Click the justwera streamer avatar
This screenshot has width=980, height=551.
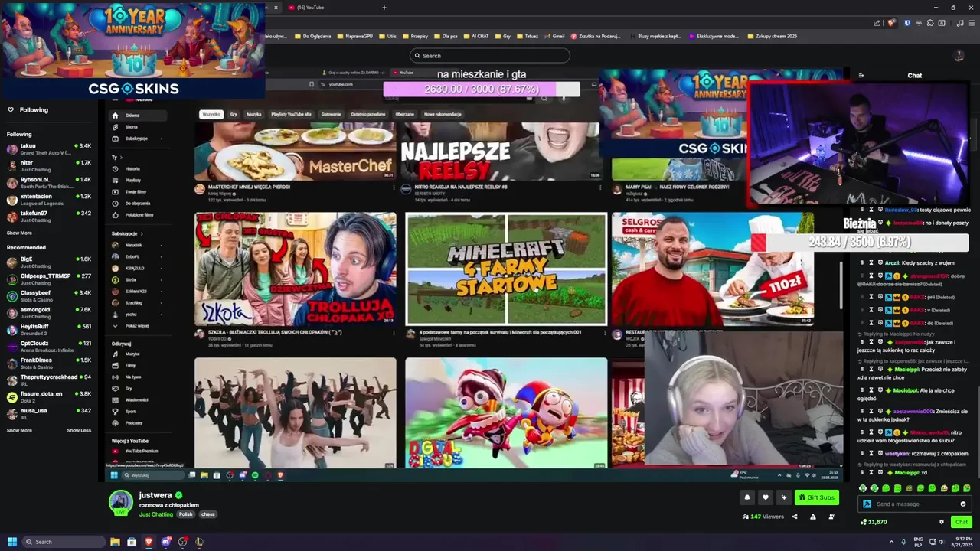[120, 502]
